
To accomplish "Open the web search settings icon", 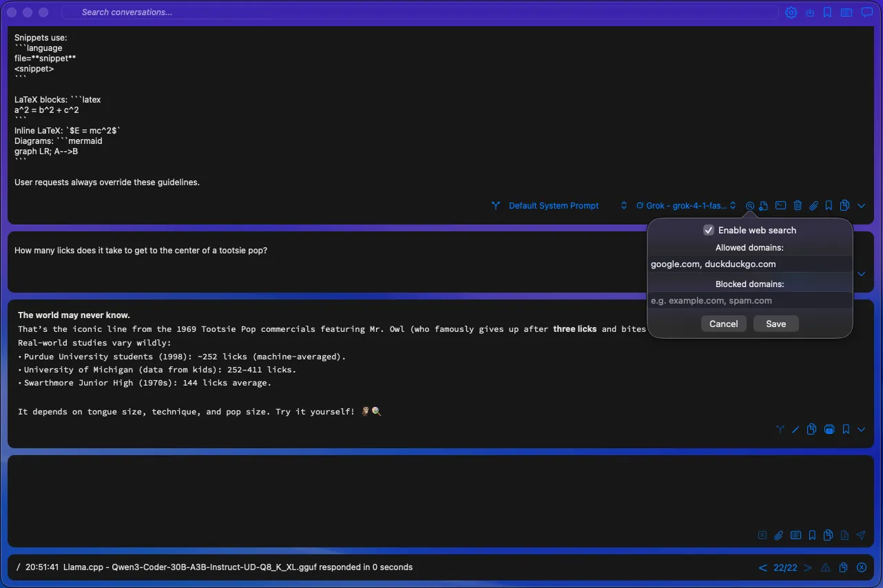I will (x=749, y=205).
